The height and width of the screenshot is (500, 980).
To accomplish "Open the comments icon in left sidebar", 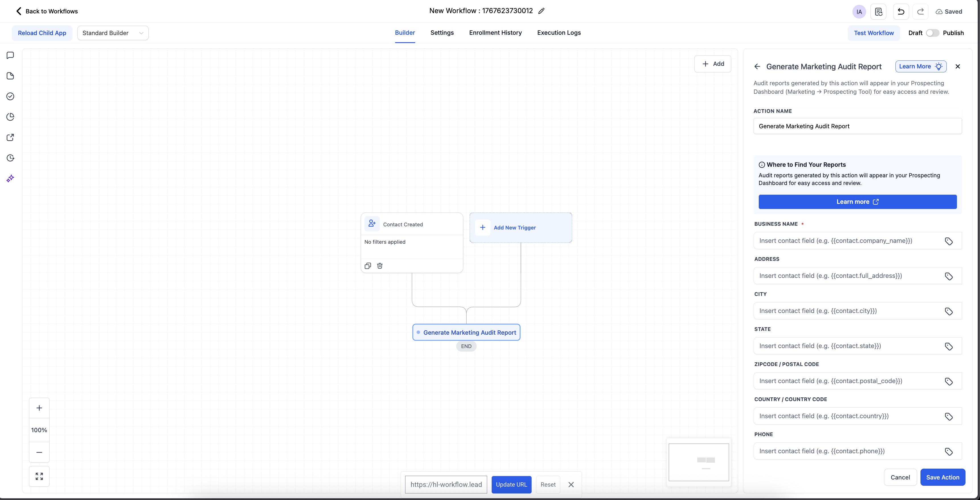I will [10, 55].
